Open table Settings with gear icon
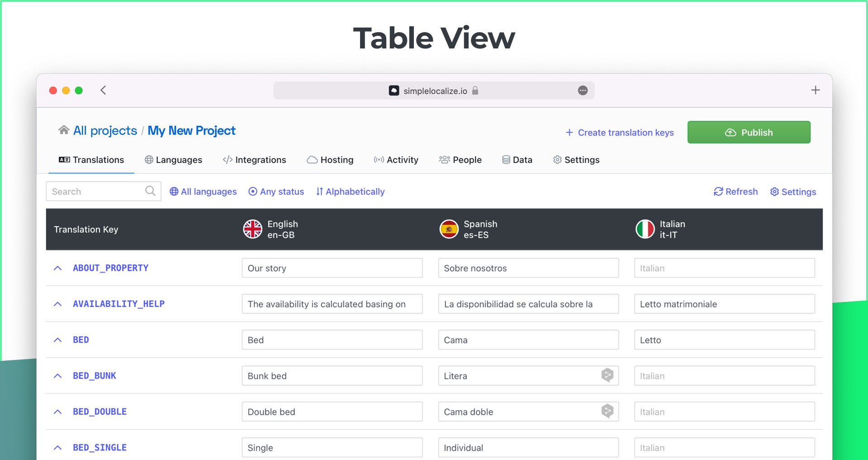 [x=793, y=192]
